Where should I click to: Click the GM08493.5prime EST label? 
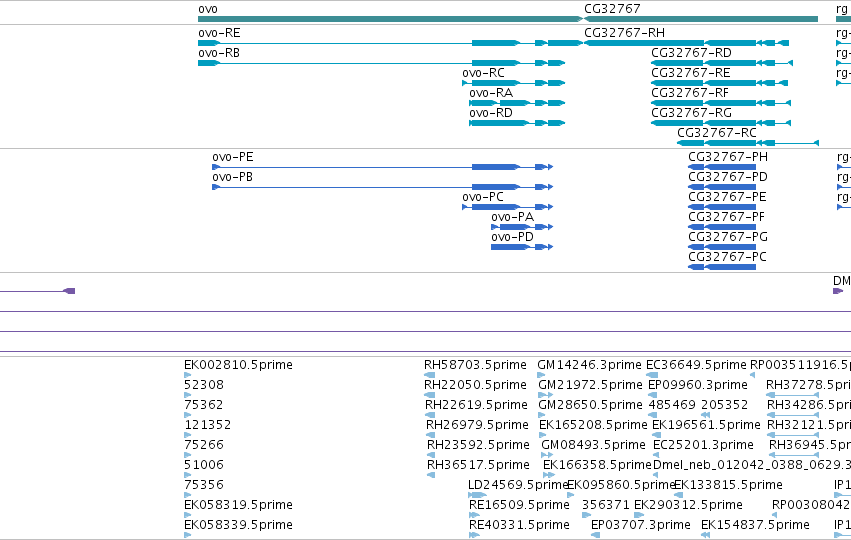tap(593, 446)
